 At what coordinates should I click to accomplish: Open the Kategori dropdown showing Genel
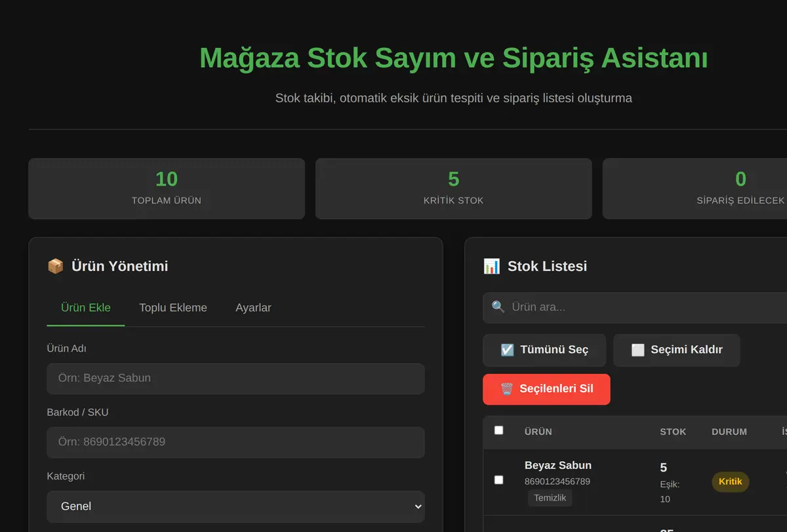click(x=235, y=506)
